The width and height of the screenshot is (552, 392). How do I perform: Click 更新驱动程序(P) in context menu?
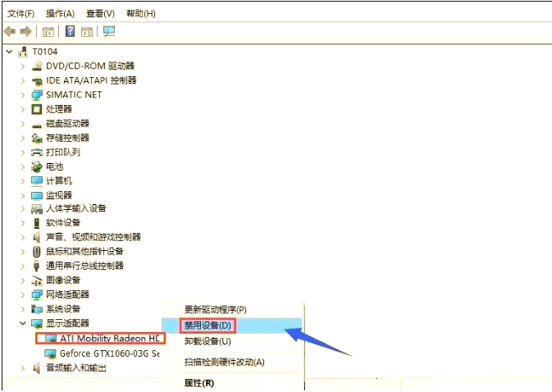pyautogui.click(x=215, y=309)
